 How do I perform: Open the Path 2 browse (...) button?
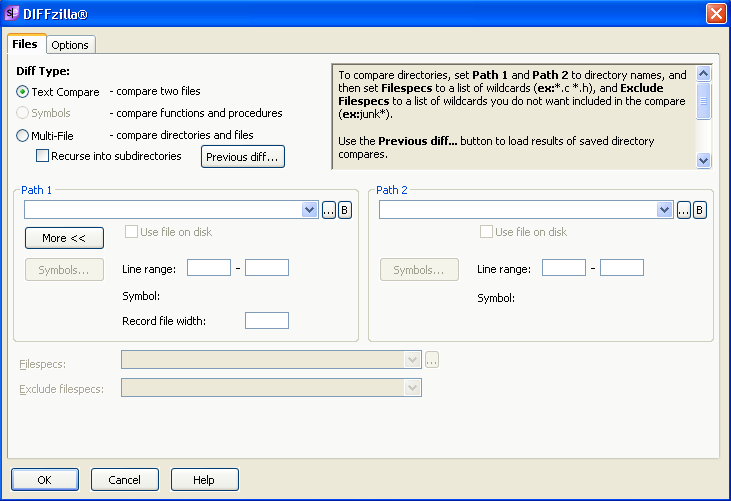(x=683, y=210)
